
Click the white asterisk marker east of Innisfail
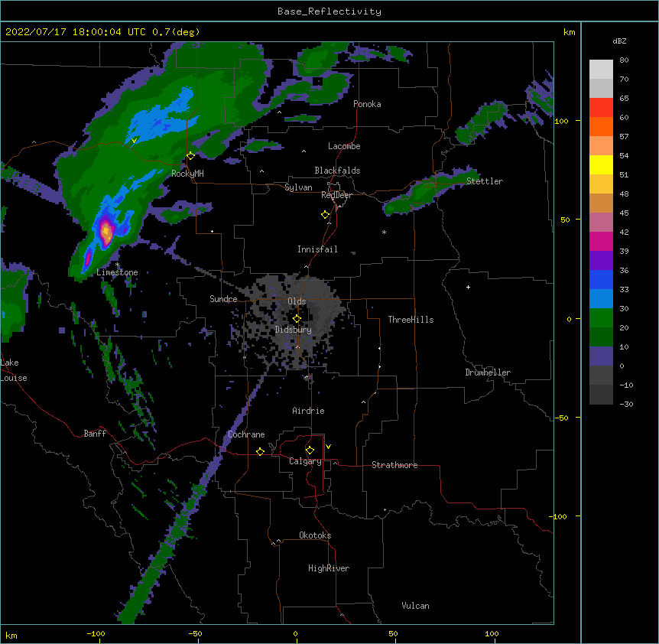(x=384, y=232)
